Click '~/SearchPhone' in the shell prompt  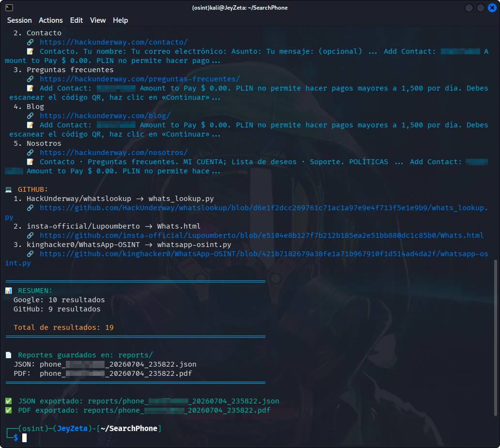(129, 429)
